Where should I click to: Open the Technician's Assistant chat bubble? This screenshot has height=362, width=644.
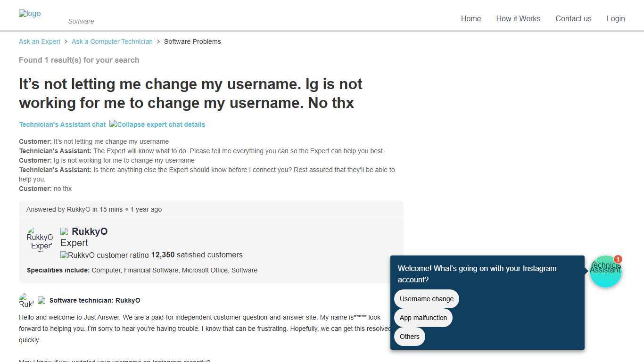(x=606, y=271)
